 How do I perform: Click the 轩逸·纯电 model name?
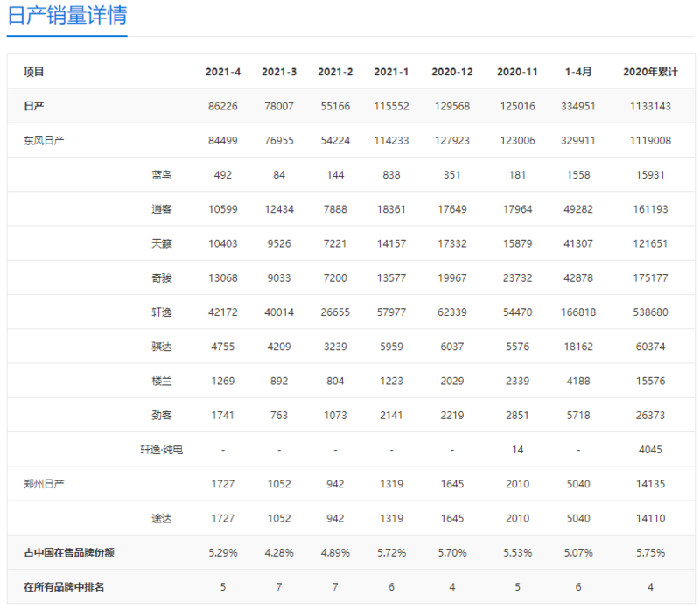tap(162, 450)
